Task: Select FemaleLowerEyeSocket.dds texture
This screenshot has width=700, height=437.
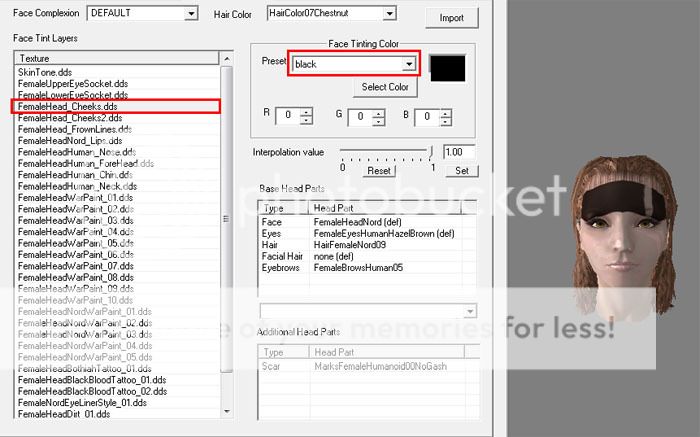Action: tap(73, 95)
